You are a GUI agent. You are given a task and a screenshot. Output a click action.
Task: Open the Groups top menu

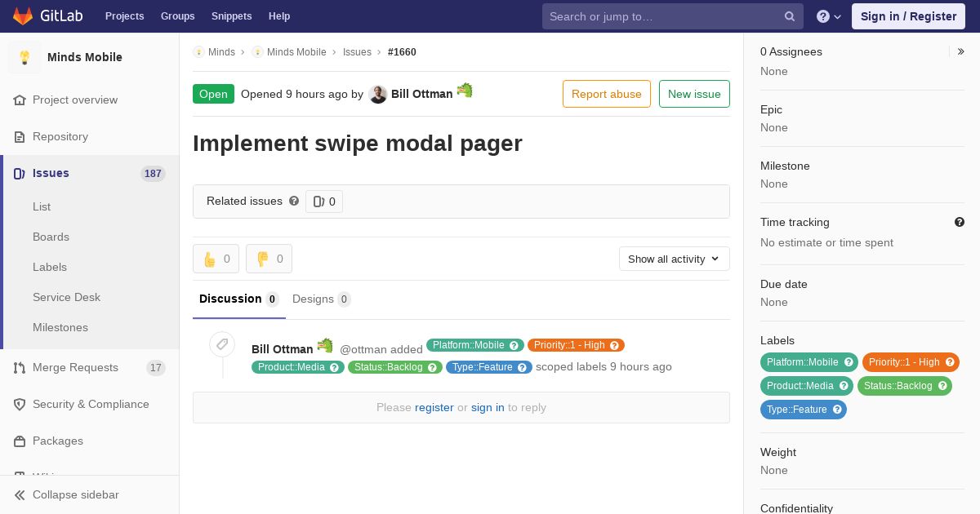point(177,16)
